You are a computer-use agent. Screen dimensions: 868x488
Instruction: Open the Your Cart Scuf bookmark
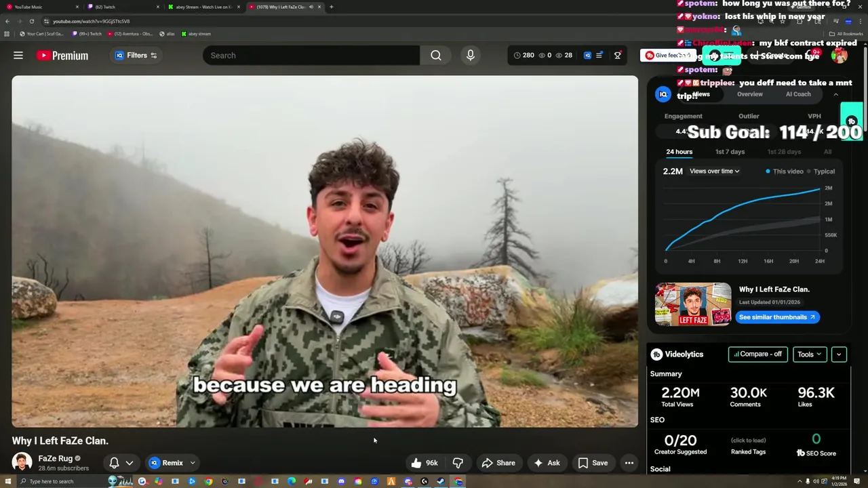[41, 34]
